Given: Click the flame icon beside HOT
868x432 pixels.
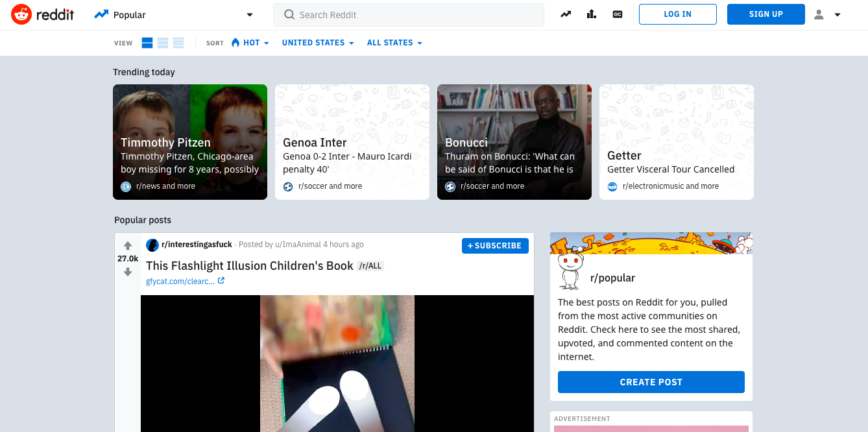Looking at the screenshot, I should pyautogui.click(x=235, y=43).
